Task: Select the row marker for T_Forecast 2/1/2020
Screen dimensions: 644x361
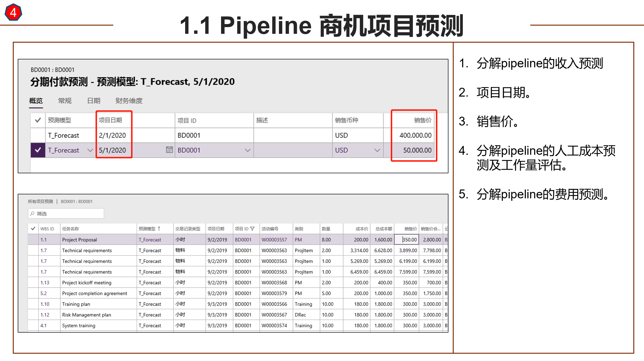Action: [38, 135]
